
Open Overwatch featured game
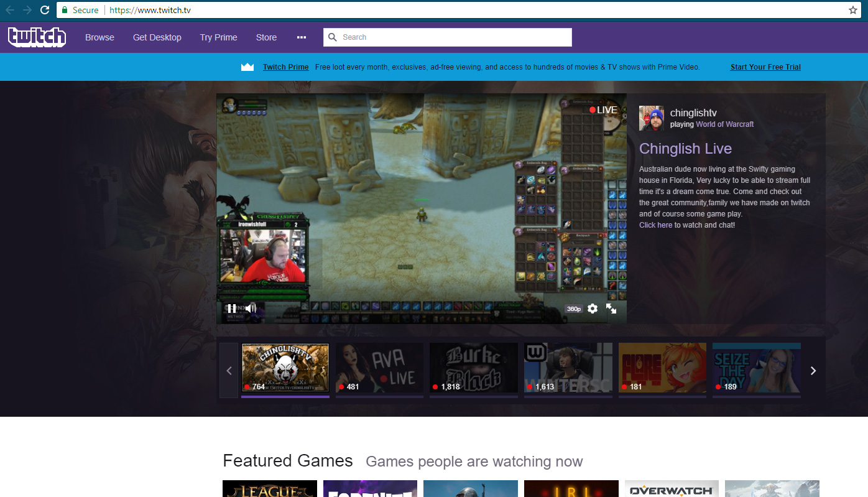tap(672, 488)
